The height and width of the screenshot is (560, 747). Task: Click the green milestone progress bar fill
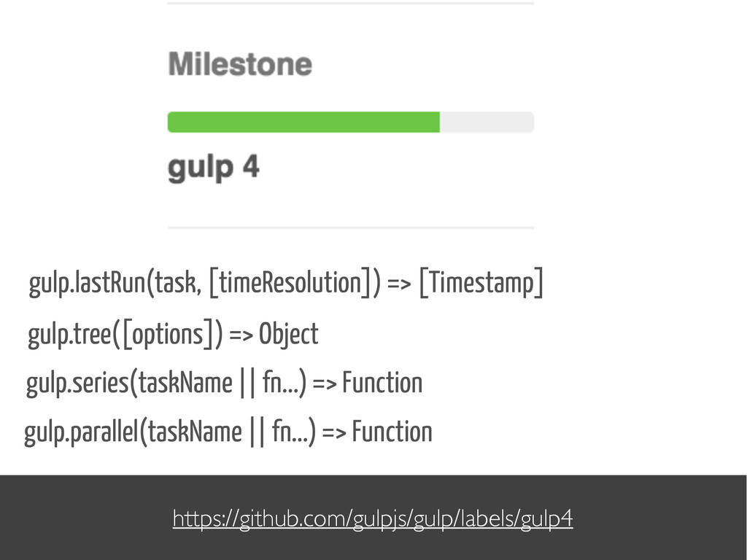tap(303, 122)
